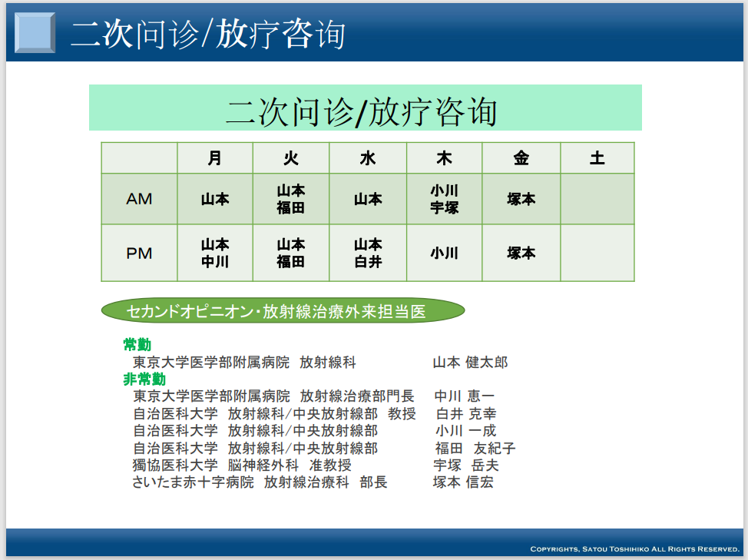The width and height of the screenshot is (748, 560).
Task: Click the 金 column header cell
Action: pos(521,158)
